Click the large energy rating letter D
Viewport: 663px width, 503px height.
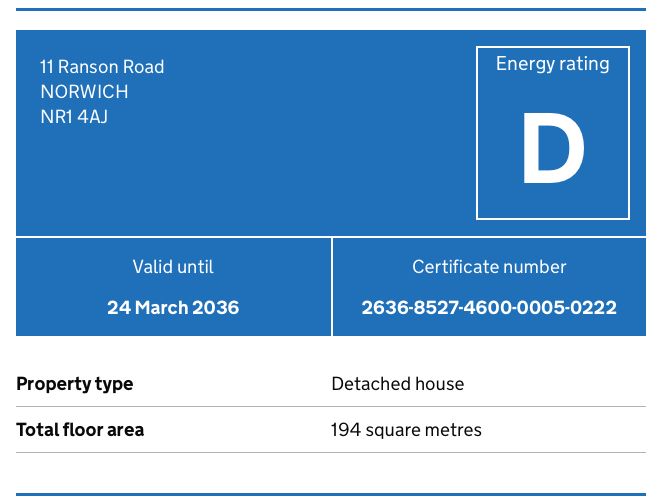(553, 148)
